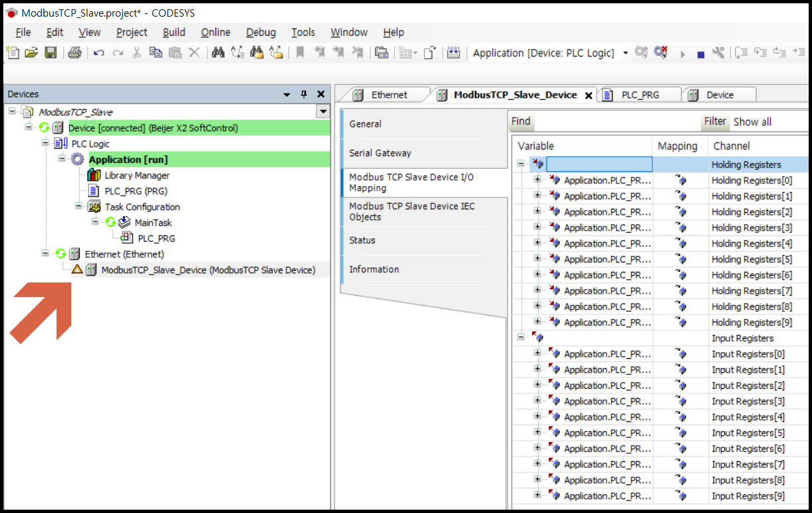This screenshot has width=812, height=513.
Task: Collapse the Input Registers group row
Action: (521, 338)
